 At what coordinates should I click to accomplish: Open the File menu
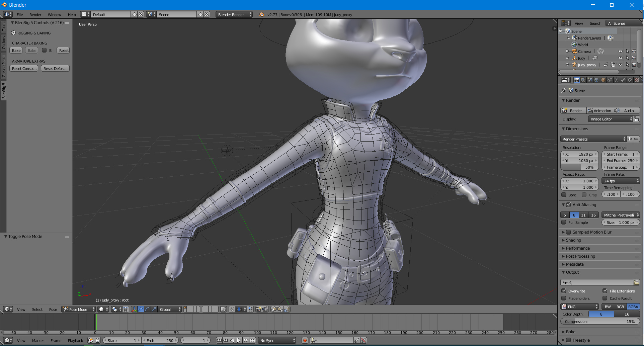click(x=20, y=14)
